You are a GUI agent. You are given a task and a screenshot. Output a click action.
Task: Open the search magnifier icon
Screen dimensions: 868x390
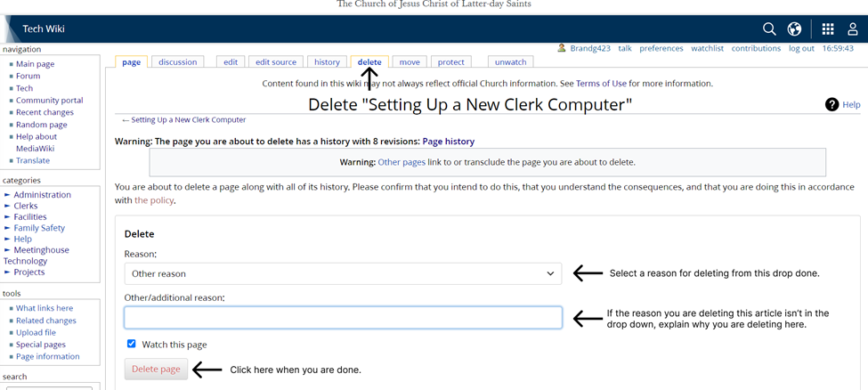point(769,28)
